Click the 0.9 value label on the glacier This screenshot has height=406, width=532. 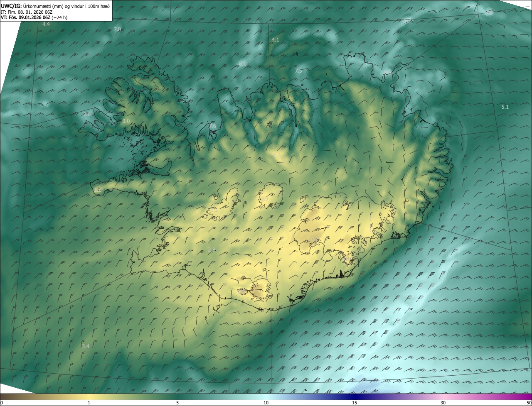click(264, 199)
